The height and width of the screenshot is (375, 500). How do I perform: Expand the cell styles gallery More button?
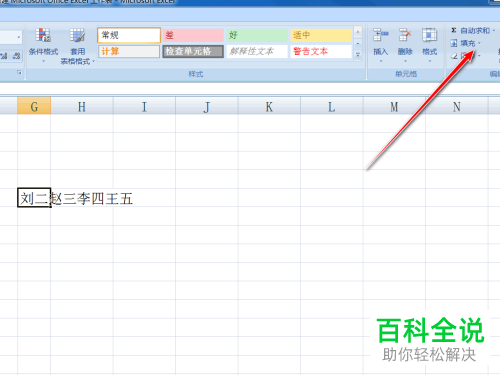click(358, 55)
